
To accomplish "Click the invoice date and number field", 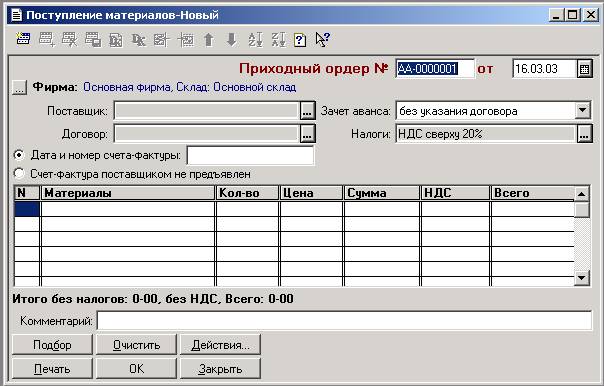I will click(250, 156).
